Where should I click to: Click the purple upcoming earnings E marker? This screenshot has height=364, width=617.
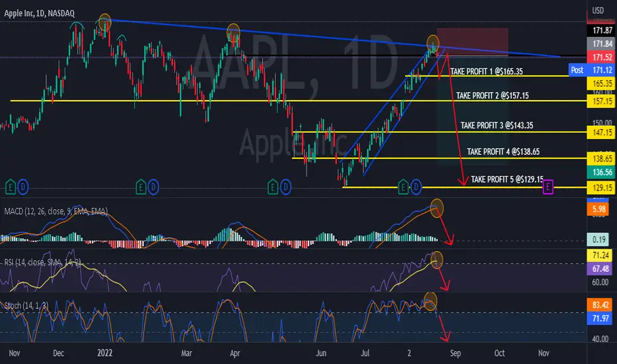pos(547,187)
